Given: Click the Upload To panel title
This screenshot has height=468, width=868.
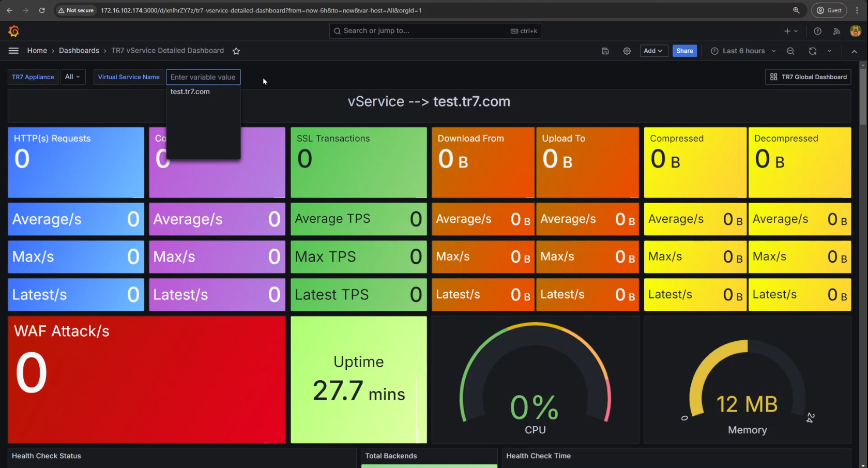Looking at the screenshot, I should 564,139.
